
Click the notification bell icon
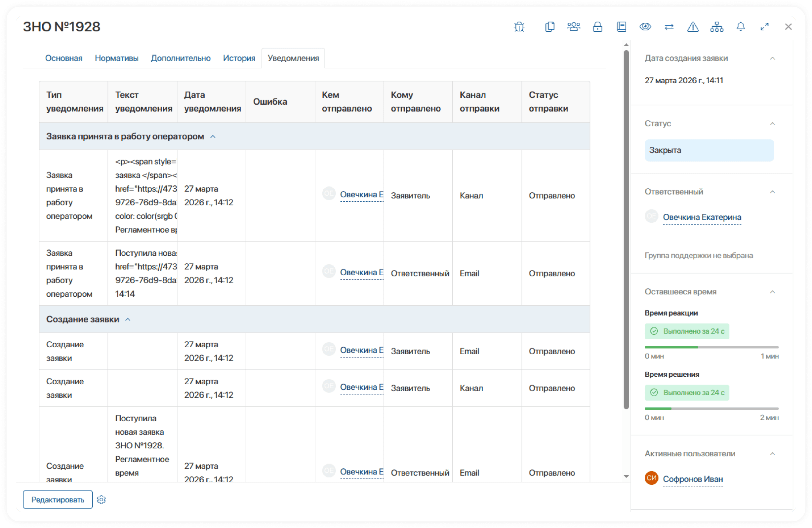click(740, 26)
